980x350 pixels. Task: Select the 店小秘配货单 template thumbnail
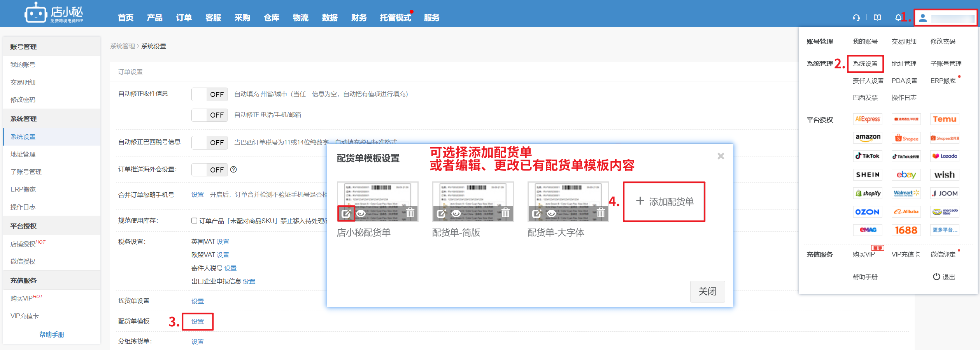pos(377,195)
